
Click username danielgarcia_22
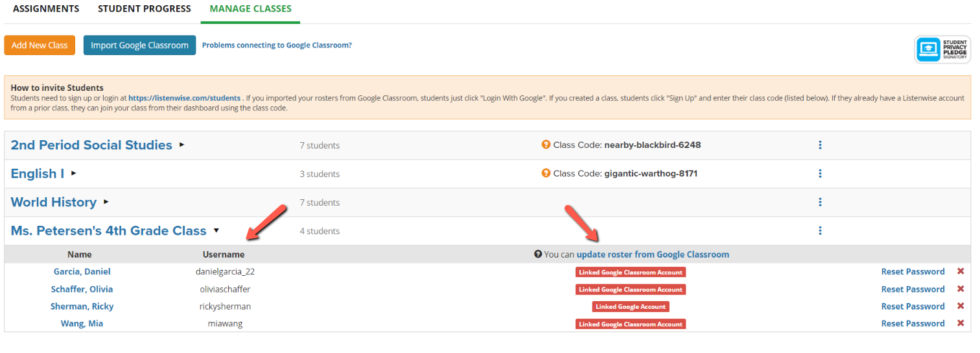pyautogui.click(x=224, y=272)
